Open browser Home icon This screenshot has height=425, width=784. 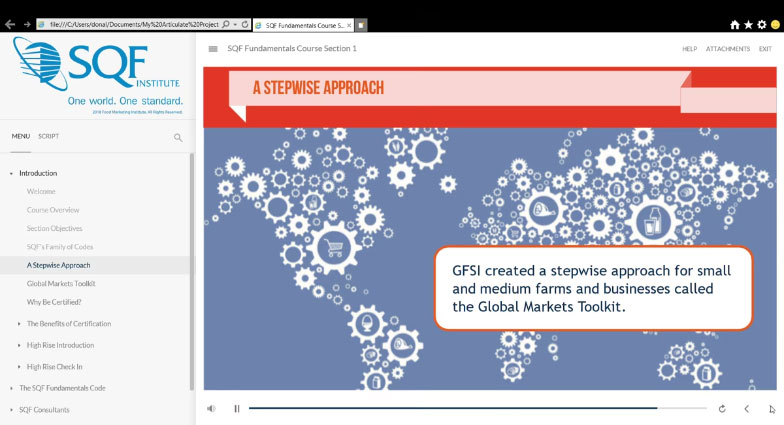(x=734, y=24)
